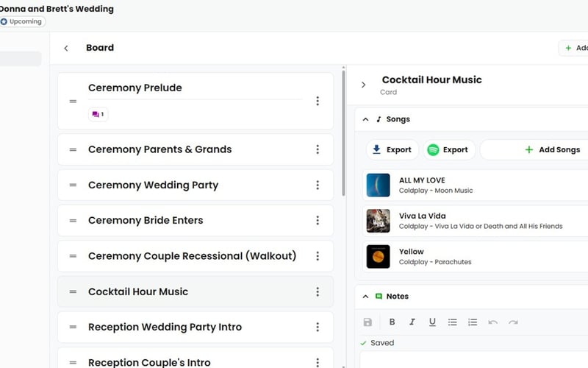Select the Ceremony Parents & Grands card

click(x=196, y=149)
